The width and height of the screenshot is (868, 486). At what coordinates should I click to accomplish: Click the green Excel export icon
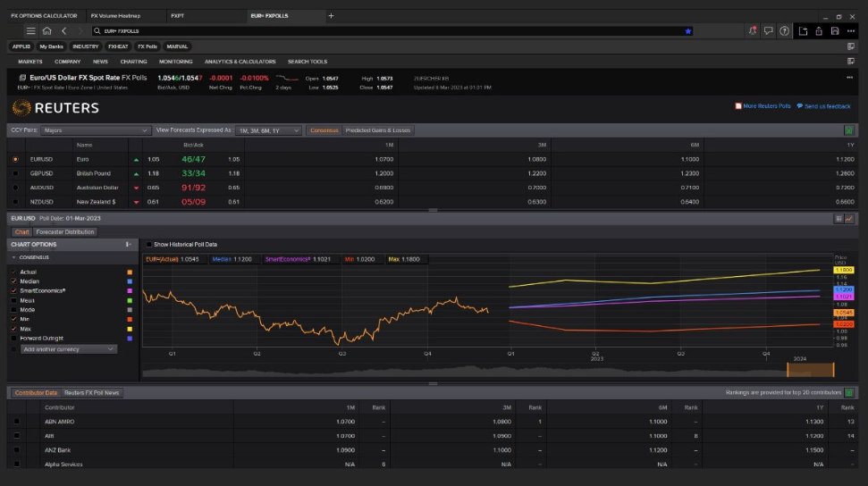click(x=847, y=130)
